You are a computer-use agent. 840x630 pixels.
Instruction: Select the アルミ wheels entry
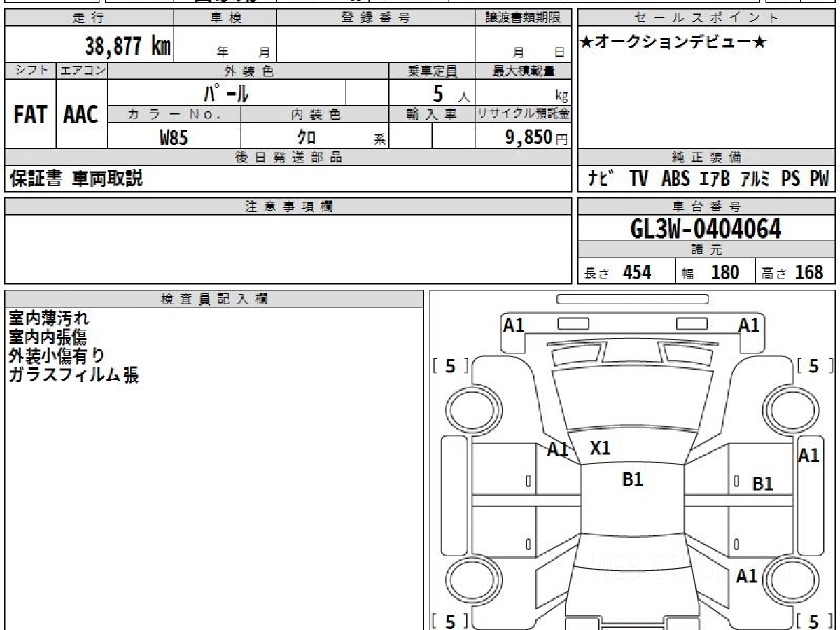[755, 179]
